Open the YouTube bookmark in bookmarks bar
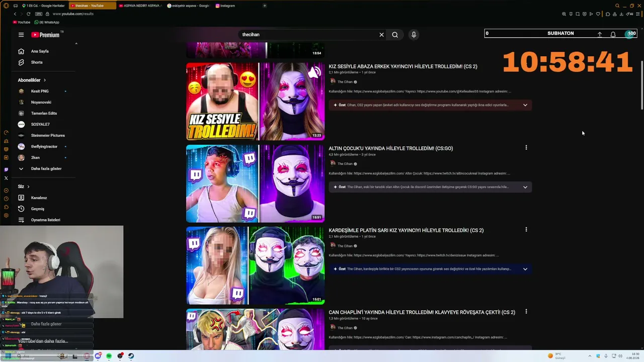The height and width of the screenshot is (362, 644). click(x=22, y=23)
